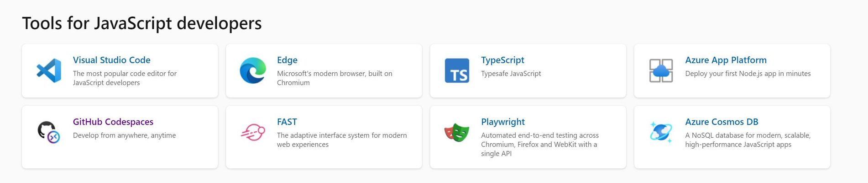Click the 'Typesafe JavaScript' description text
Viewport: 868px width, 183px height.
(511, 74)
